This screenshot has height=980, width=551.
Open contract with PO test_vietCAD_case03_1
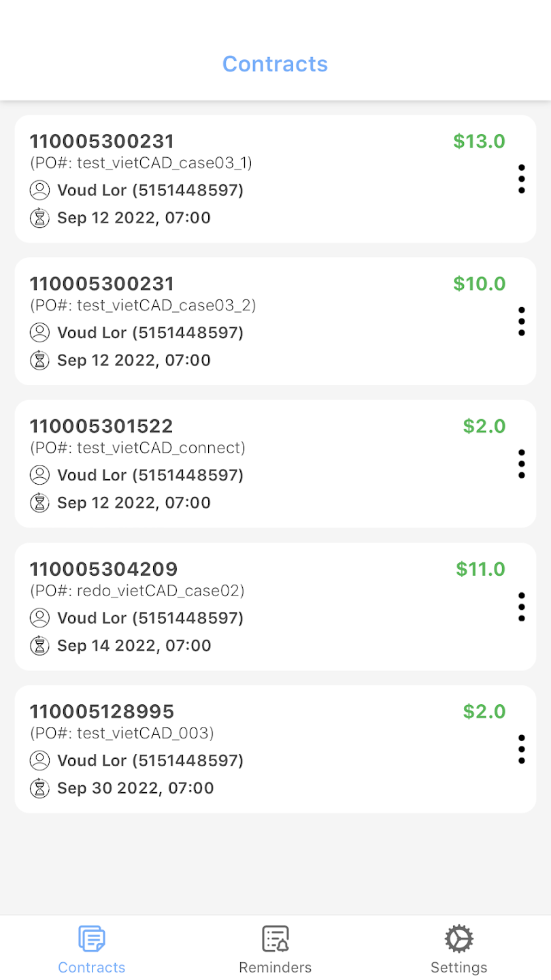click(275, 179)
